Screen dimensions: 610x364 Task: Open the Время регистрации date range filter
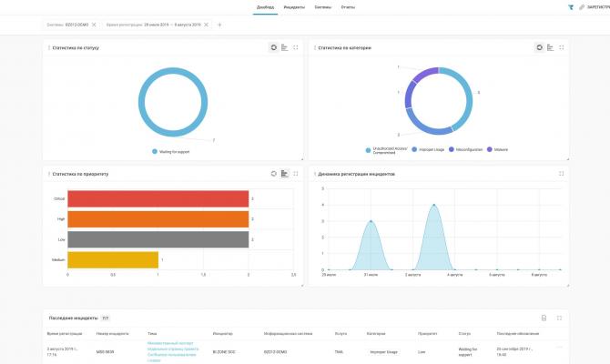coord(153,25)
